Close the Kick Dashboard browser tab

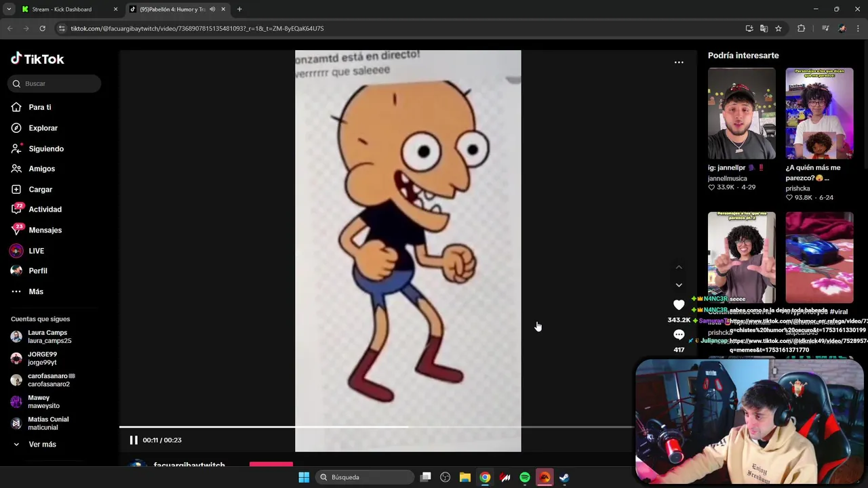115,9
